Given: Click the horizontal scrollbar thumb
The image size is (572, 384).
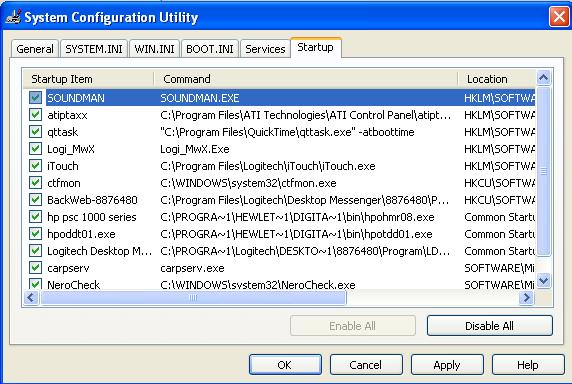Looking at the screenshot, I should click(193, 298).
